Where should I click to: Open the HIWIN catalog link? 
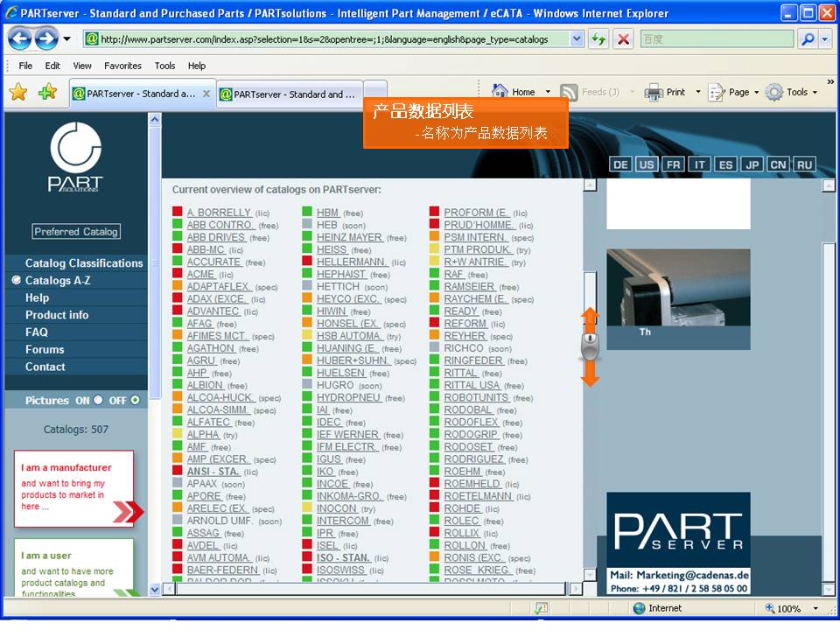coord(331,311)
